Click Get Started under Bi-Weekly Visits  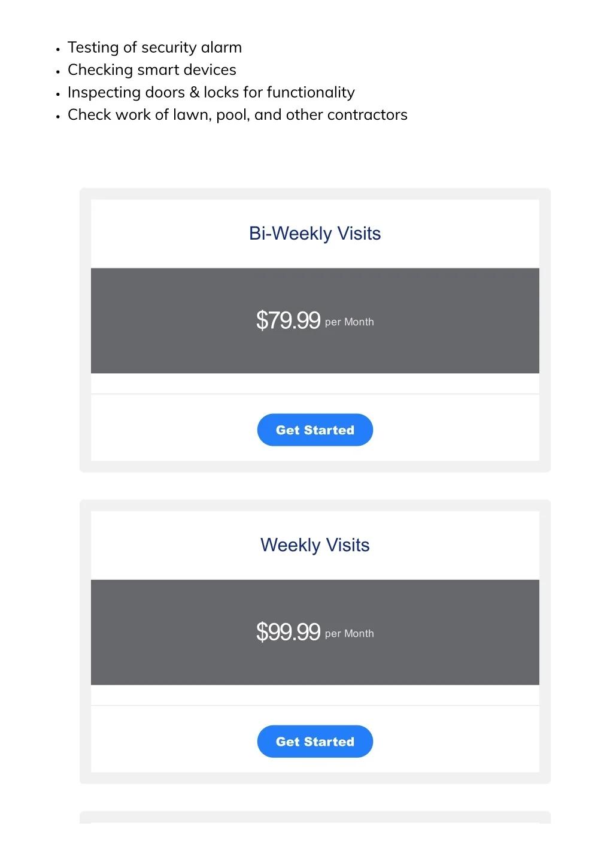pyautogui.click(x=315, y=430)
